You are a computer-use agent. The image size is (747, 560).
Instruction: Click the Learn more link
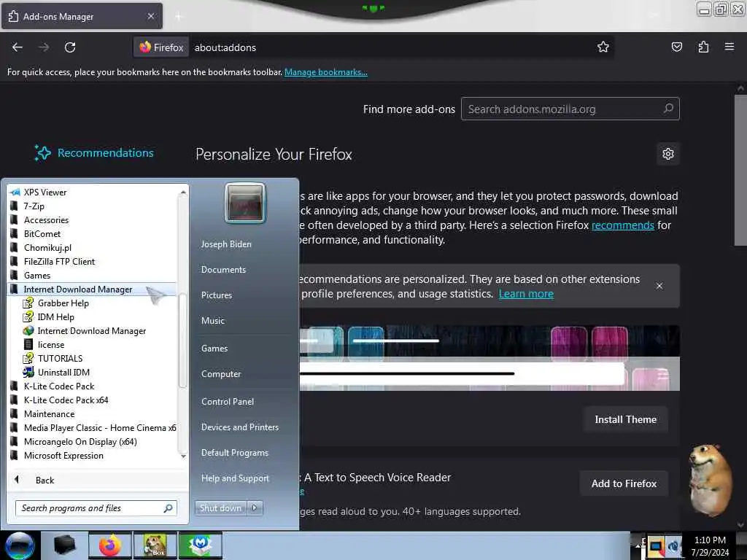pyautogui.click(x=526, y=294)
